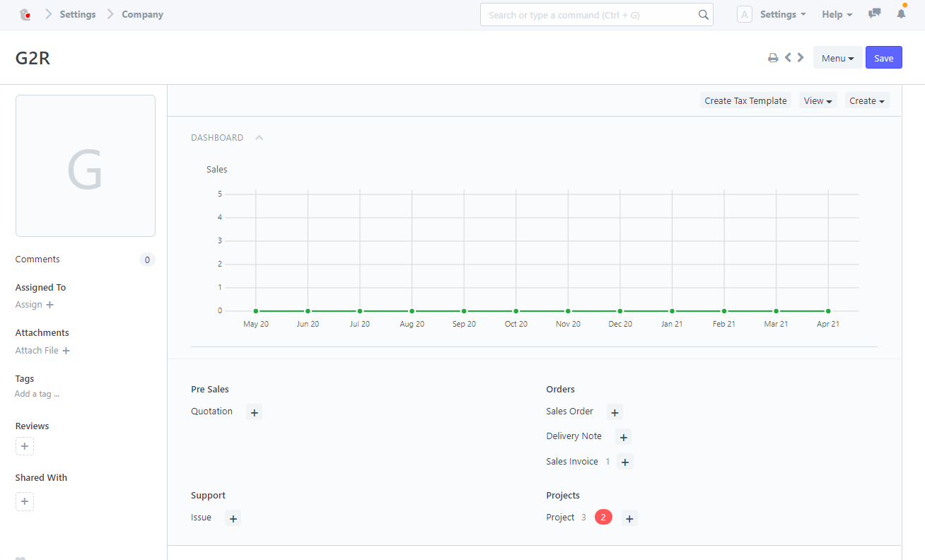
Task: Add a new Issue with plus
Action: click(x=233, y=518)
